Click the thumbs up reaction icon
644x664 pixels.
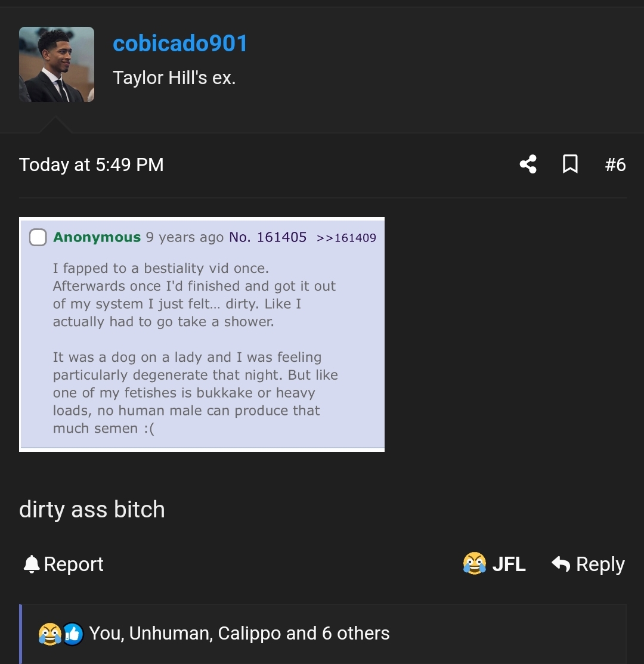pyautogui.click(x=72, y=634)
